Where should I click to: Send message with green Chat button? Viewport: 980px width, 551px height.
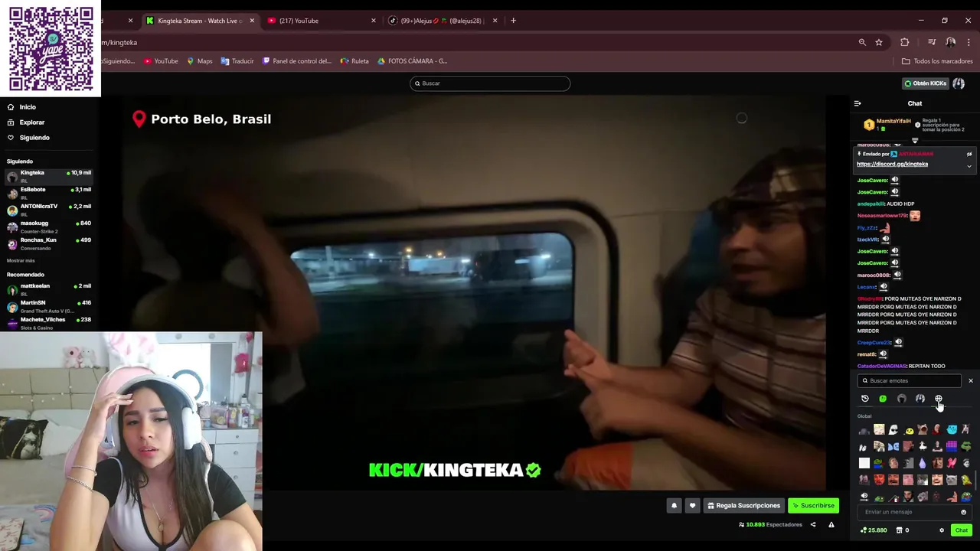click(x=961, y=530)
